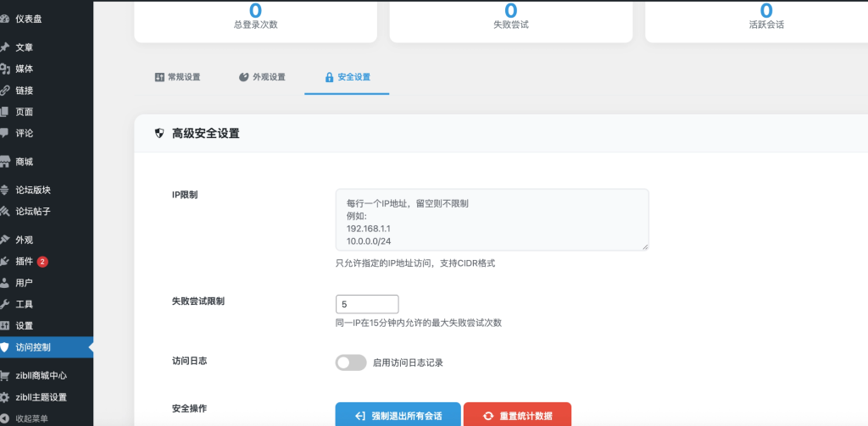Screen dimensions: 868x426
Task: Click the zibll主题设置 gear icon
Action: click(x=4, y=397)
